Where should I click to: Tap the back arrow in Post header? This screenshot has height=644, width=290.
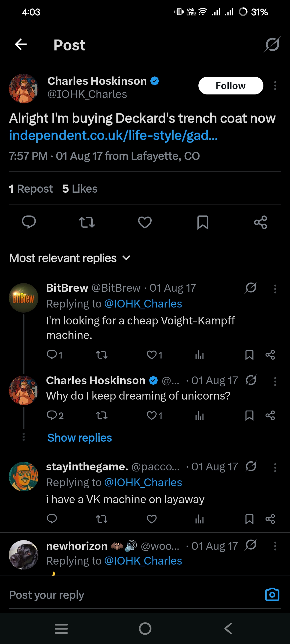point(21,45)
